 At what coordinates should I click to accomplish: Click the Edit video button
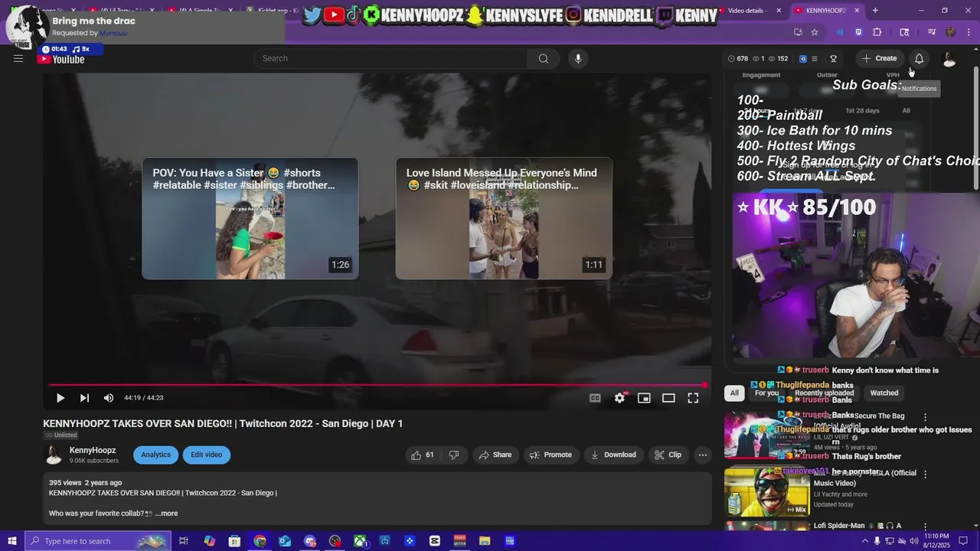[207, 455]
